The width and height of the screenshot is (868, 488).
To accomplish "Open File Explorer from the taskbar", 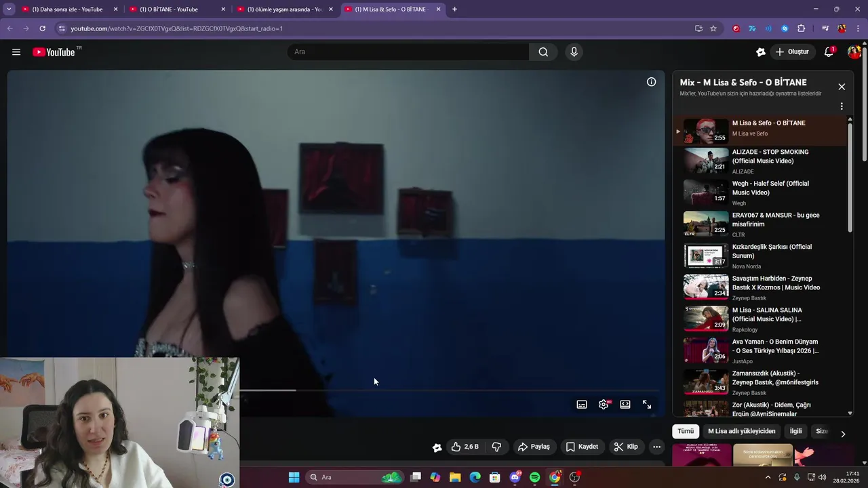I will [x=455, y=477].
